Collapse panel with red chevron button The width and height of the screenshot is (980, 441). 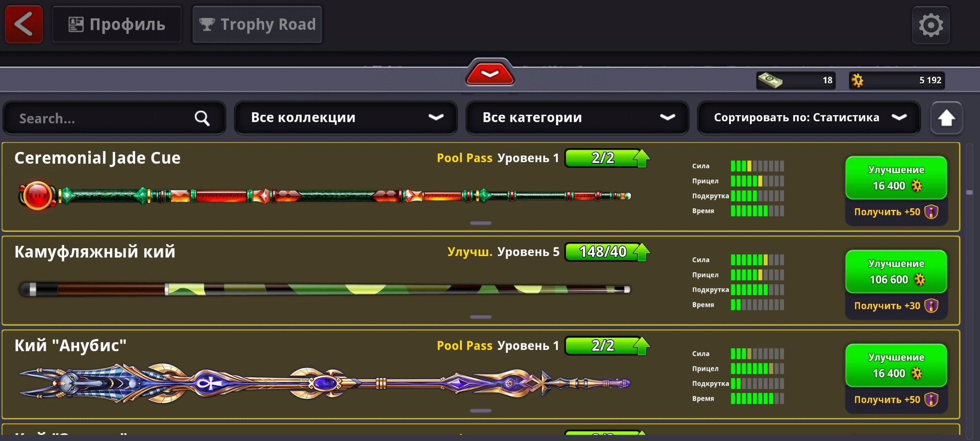[x=490, y=73]
